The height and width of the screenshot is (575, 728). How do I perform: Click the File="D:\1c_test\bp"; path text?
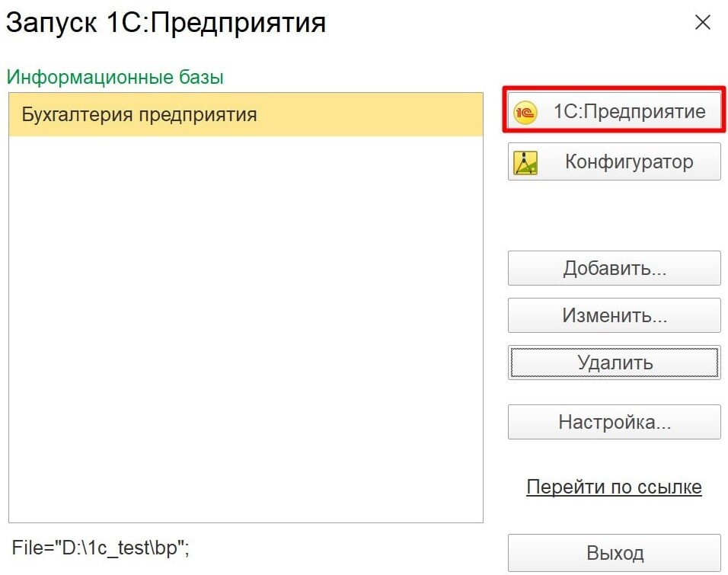pos(101,548)
